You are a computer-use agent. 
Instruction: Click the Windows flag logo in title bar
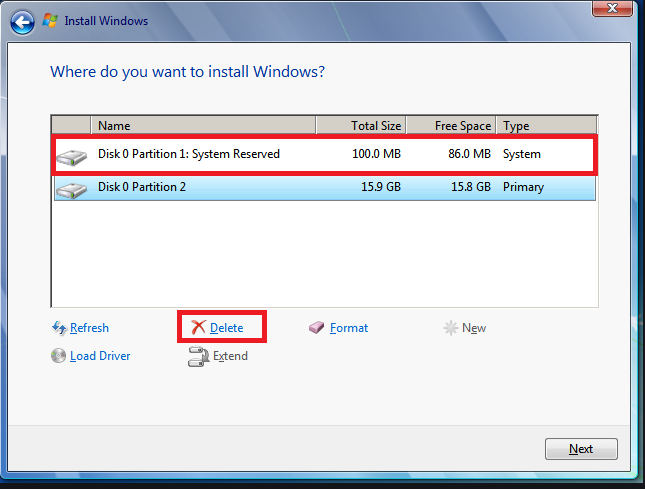(x=50, y=21)
